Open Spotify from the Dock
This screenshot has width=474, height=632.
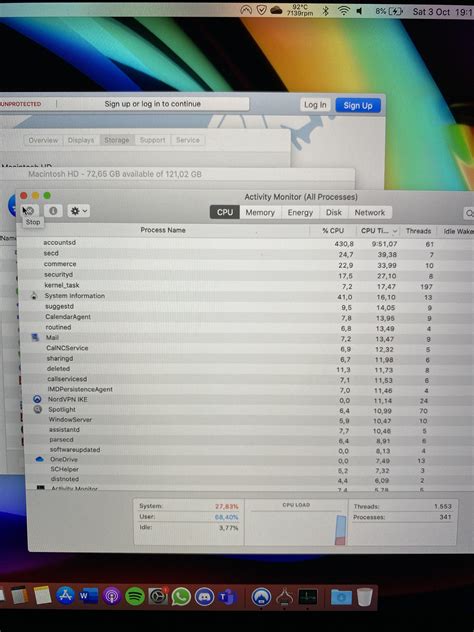[x=135, y=596]
